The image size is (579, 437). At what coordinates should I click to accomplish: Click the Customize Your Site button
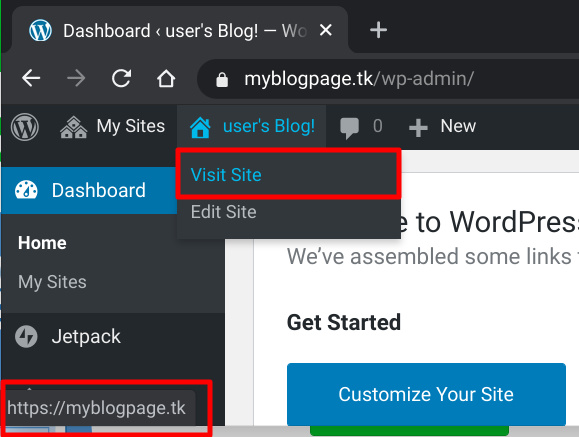point(426,394)
